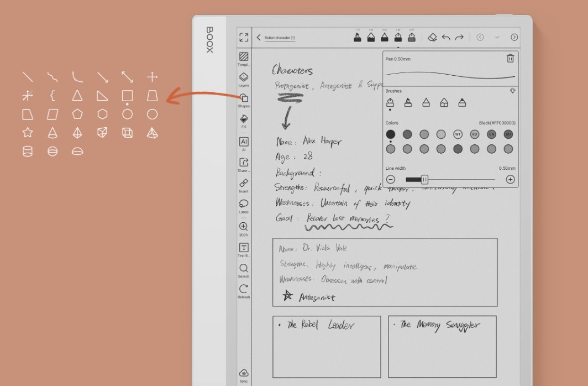Go to the previous page
Viewport: 588px width, 386px height.
480,37
